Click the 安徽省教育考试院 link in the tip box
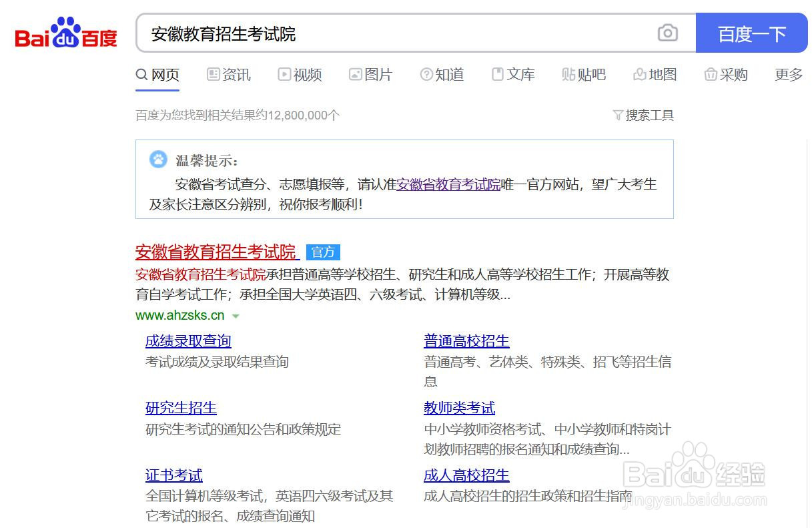 [x=448, y=184]
